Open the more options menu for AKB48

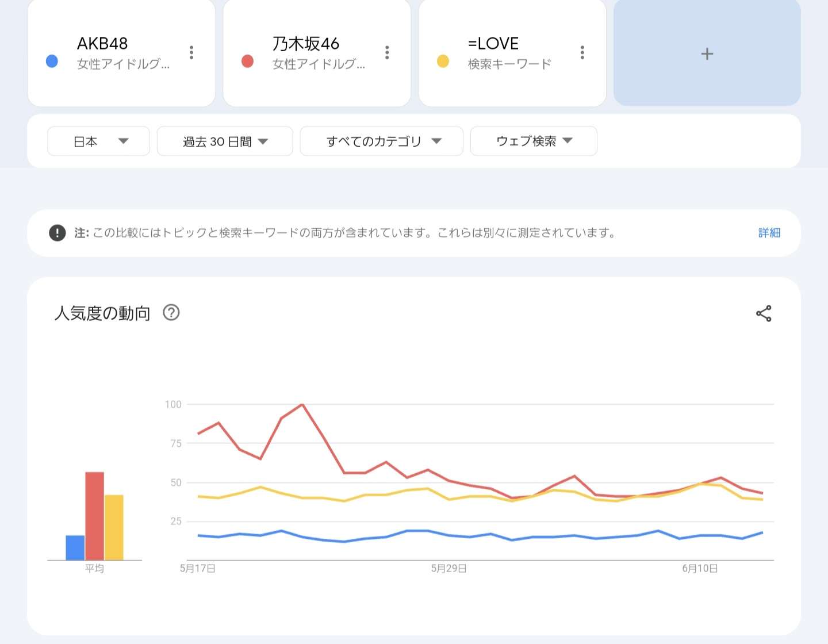[x=191, y=53]
